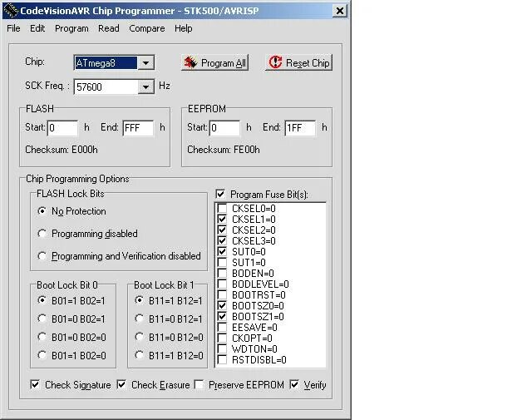This screenshot has height=420, width=532.
Task: Select Programming and Verification disabled option
Action: coord(42,256)
